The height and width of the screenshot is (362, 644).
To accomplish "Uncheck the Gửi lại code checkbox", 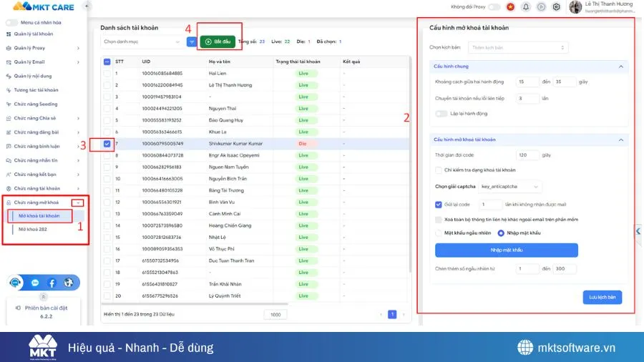I will [x=438, y=205].
